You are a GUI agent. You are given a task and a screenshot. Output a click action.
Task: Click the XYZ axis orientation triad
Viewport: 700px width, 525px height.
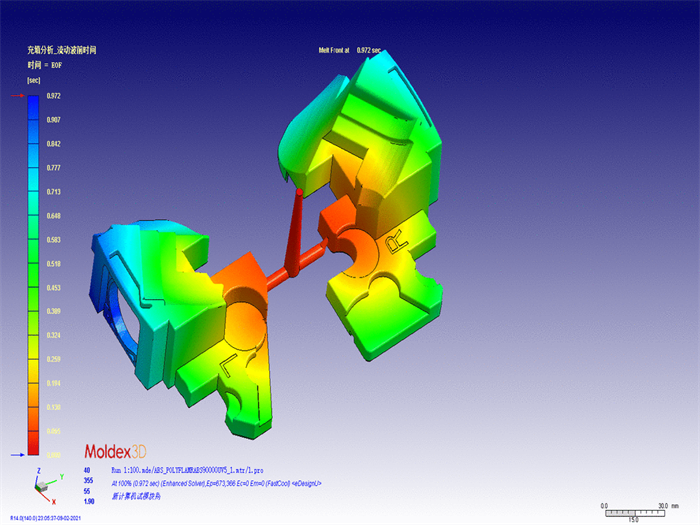[44, 485]
